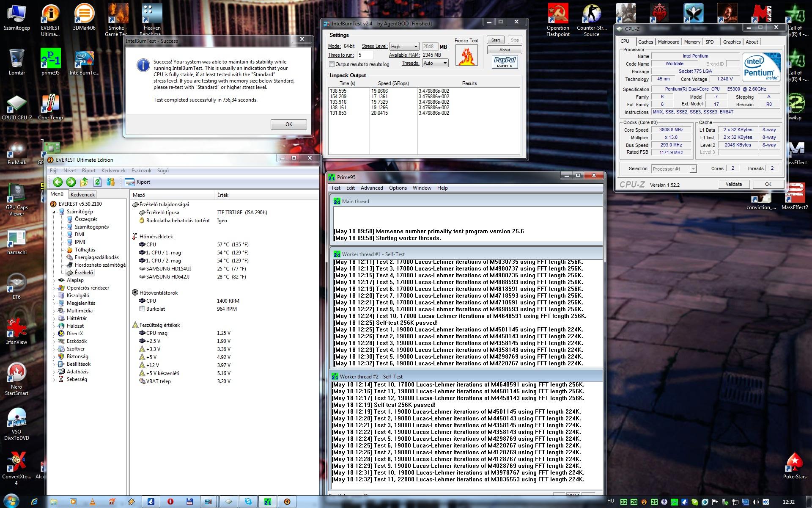Screen dimensions: 812x508
Task: Open the Fájl menu in EVEREST
Action: tap(54, 171)
